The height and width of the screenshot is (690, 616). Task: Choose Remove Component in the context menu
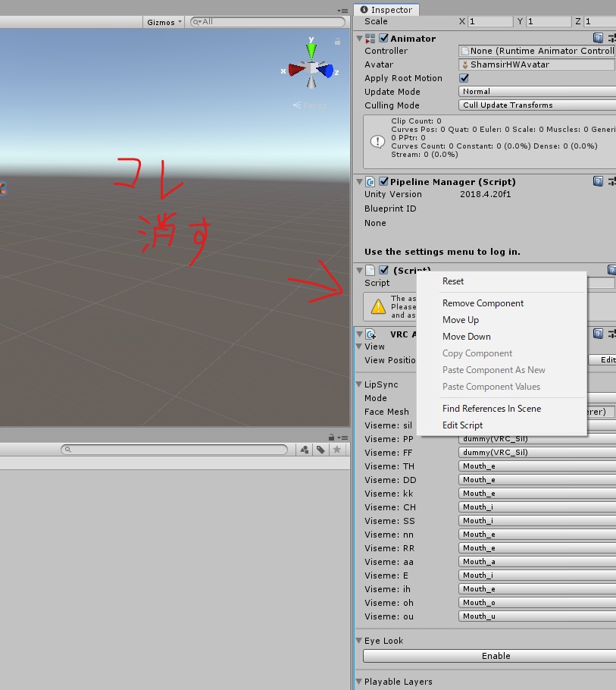click(502, 303)
